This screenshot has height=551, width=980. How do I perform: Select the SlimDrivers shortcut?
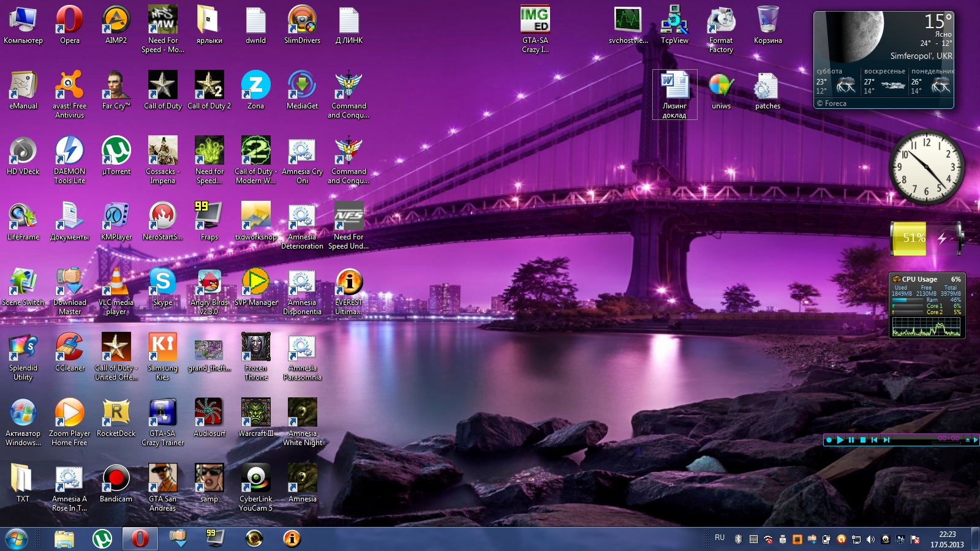point(302,25)
